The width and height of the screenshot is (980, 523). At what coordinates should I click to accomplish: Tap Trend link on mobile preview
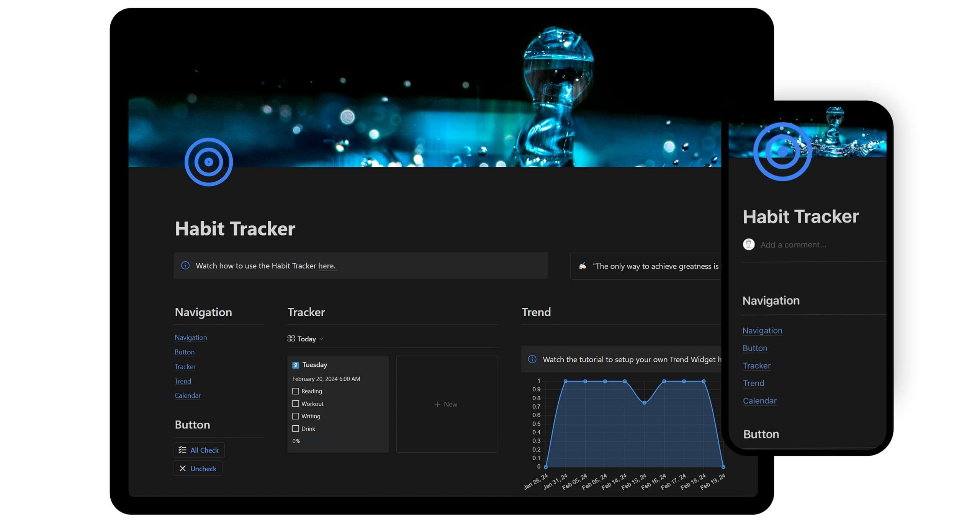(753, 383)
